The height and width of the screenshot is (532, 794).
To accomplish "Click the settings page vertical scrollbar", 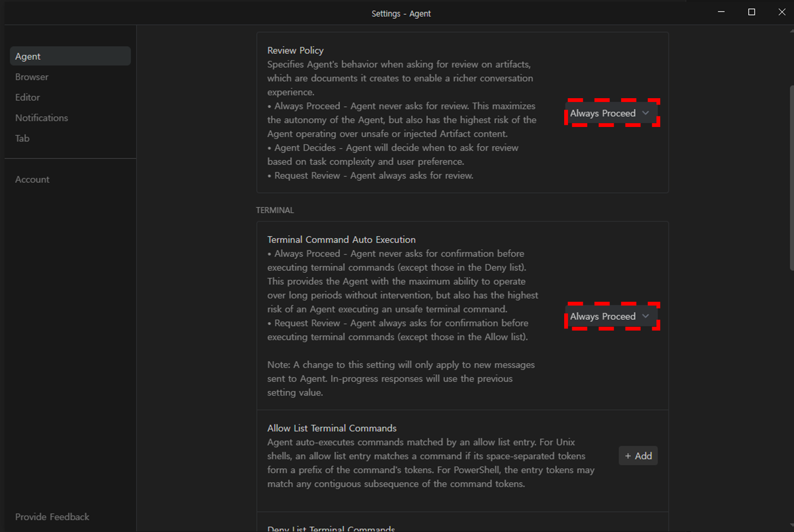I will click(x=791, y=178).
